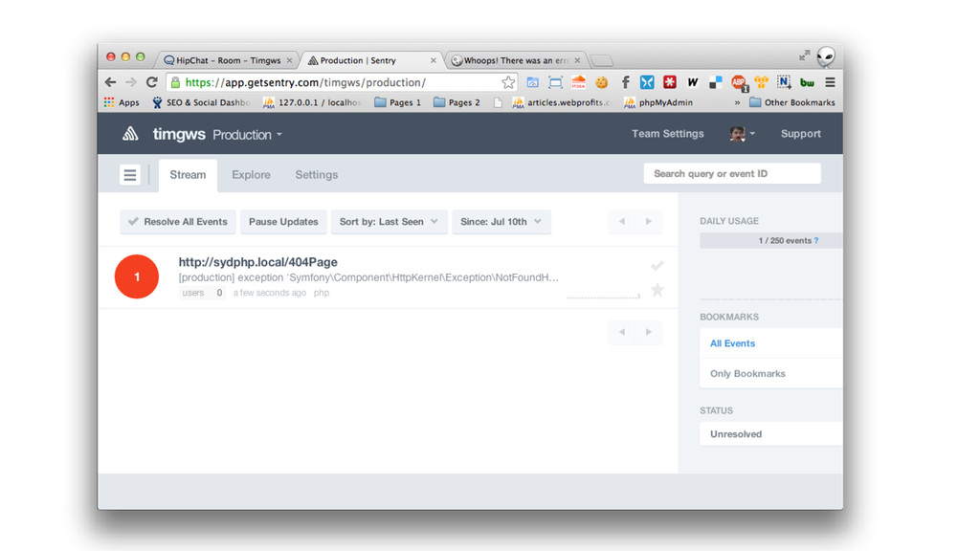This screenshot has height=551, width=980.
Task: Expand the hidden bookmarks overflow chevron
Action: coord(737,102)
